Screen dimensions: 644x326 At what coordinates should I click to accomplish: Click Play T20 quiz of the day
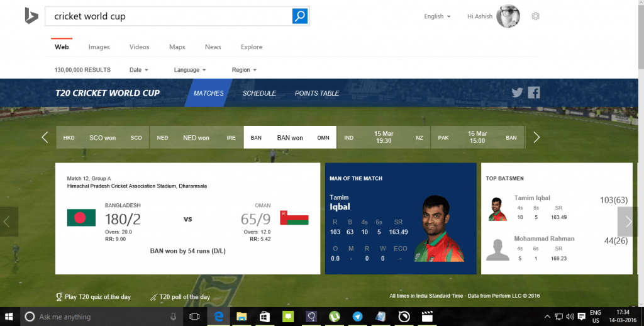point(97,297)
